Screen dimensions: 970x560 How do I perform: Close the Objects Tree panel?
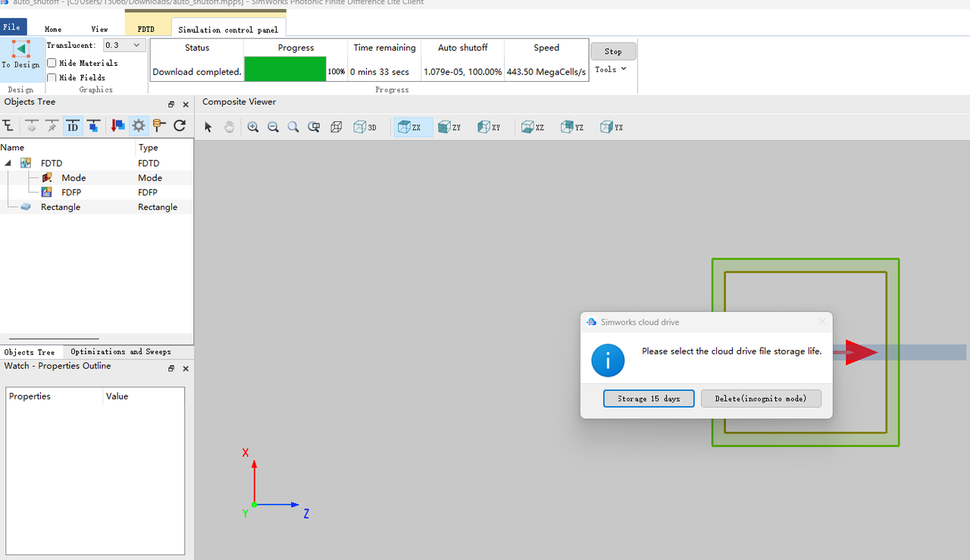tap(186, 105)
